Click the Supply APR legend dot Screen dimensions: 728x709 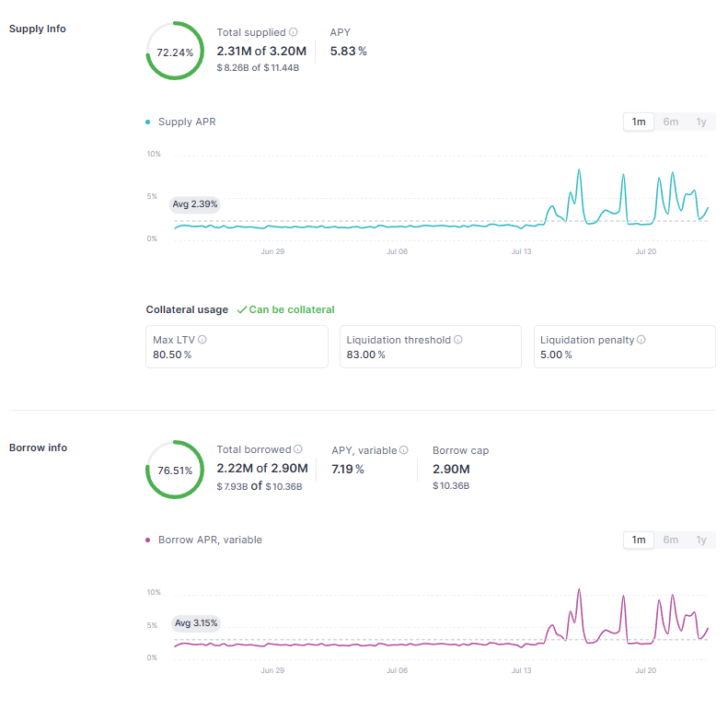pyautogui.click(x=148, y=122)
